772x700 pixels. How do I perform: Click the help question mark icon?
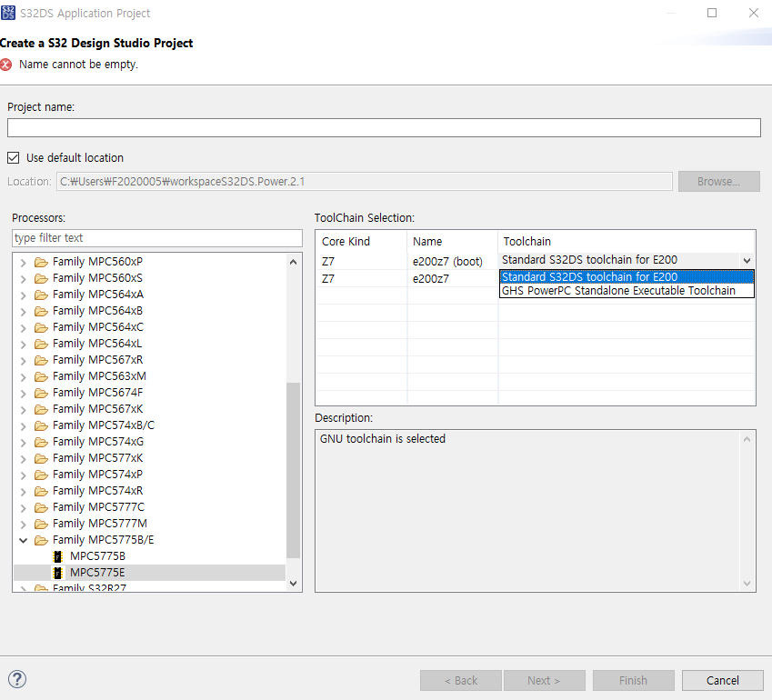click(16, 679)
